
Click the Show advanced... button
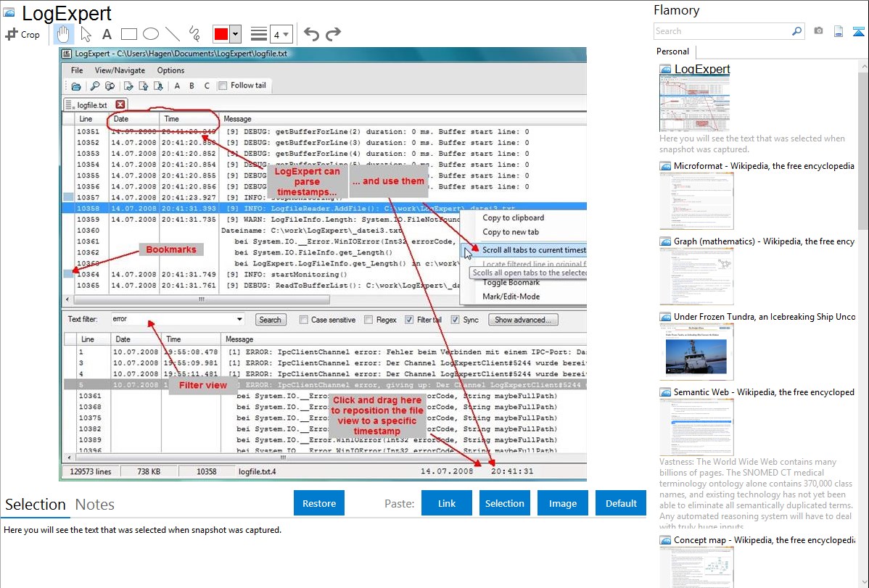point(522,320)
